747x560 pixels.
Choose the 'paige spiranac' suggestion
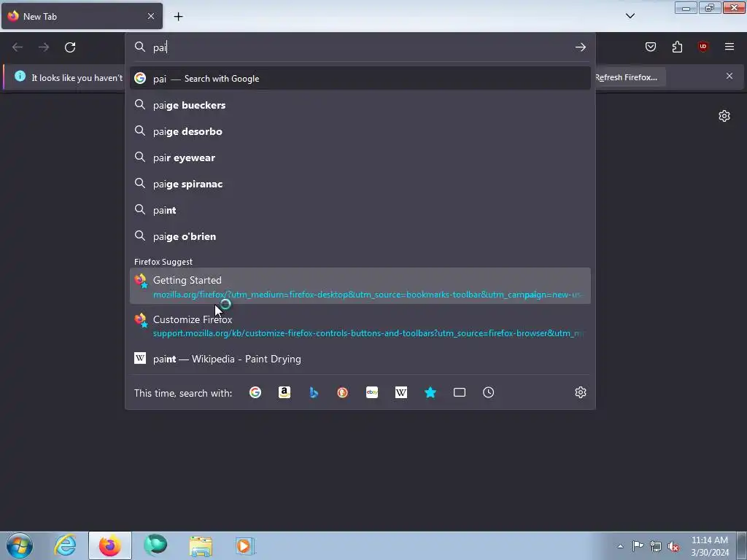(360, 184)
